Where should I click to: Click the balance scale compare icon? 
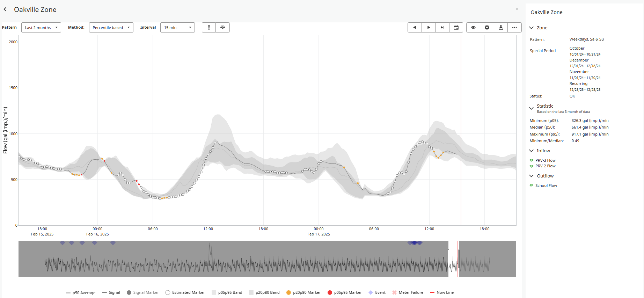tap(222, 27)
